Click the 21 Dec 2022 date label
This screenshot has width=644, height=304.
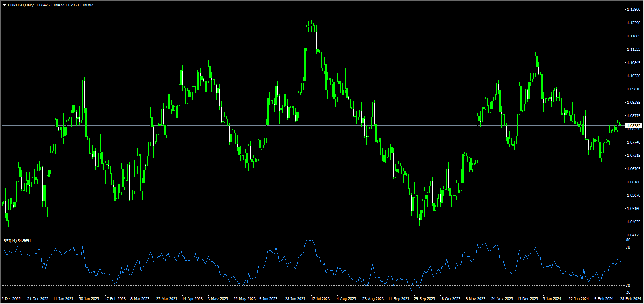click(x=38, y=299)
